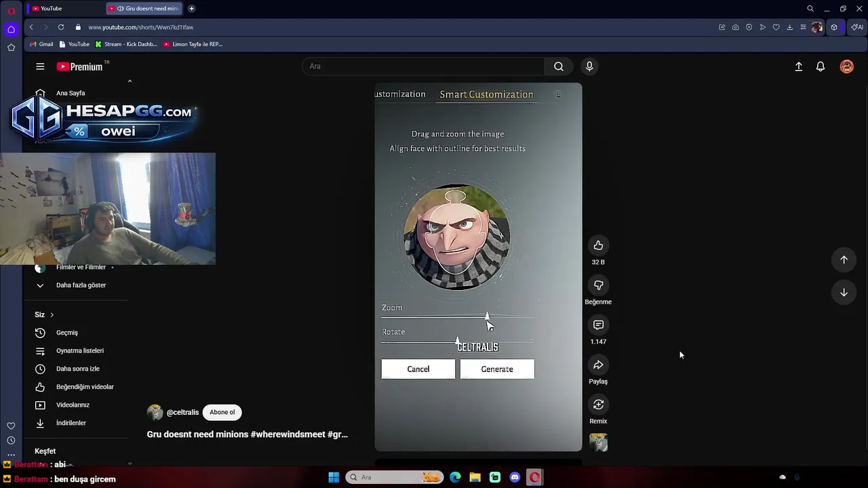Viewport: 868px width, 488px height.
Task: Open the Gmail bookmark
Action: 41,44
